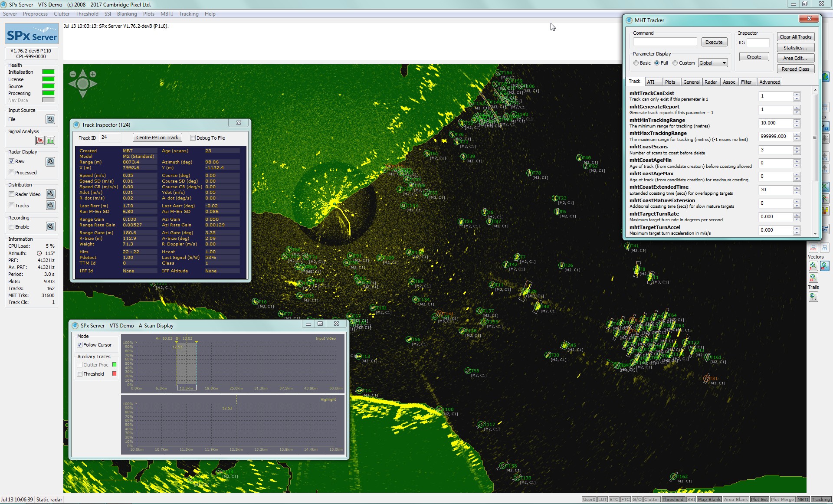Select the 20 second vectors icon
The image size is (833, 504).
click(x=824, y=266)
